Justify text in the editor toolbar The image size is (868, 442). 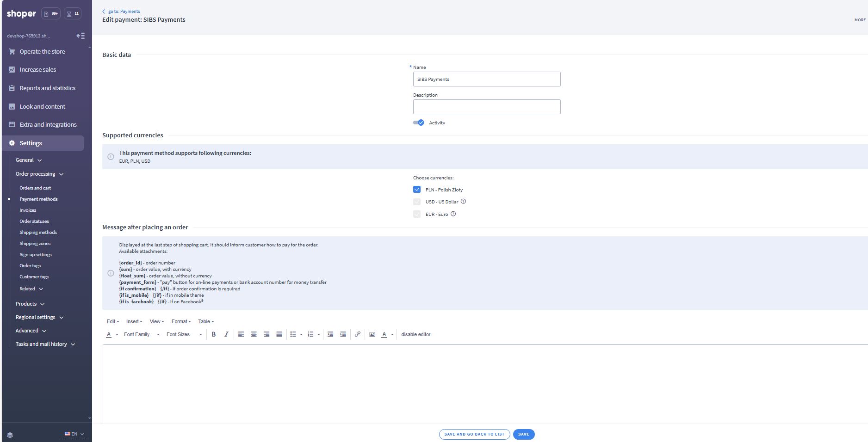[279, 334]
